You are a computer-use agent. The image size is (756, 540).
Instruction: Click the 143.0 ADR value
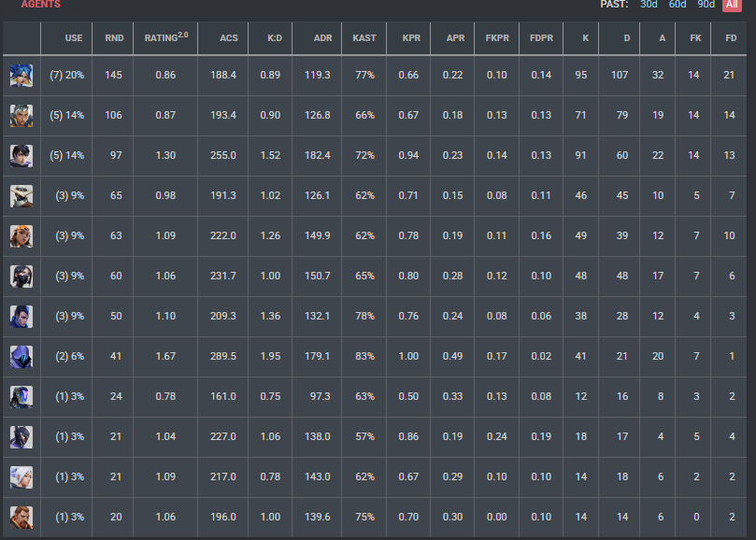tap(317, 476)
